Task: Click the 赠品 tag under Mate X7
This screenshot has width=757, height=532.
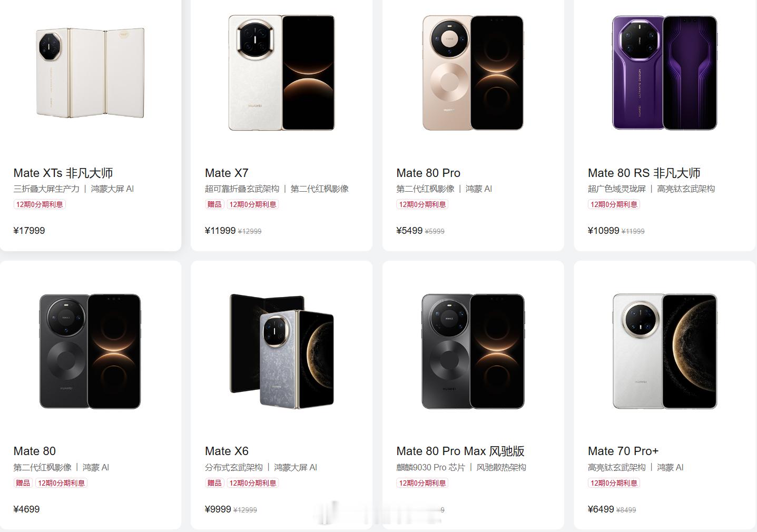Action: click(214, 204)
